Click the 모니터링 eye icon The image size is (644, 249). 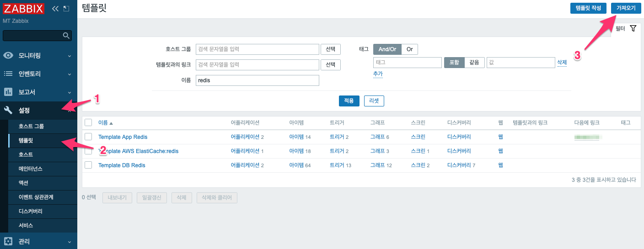coord(8,56)
